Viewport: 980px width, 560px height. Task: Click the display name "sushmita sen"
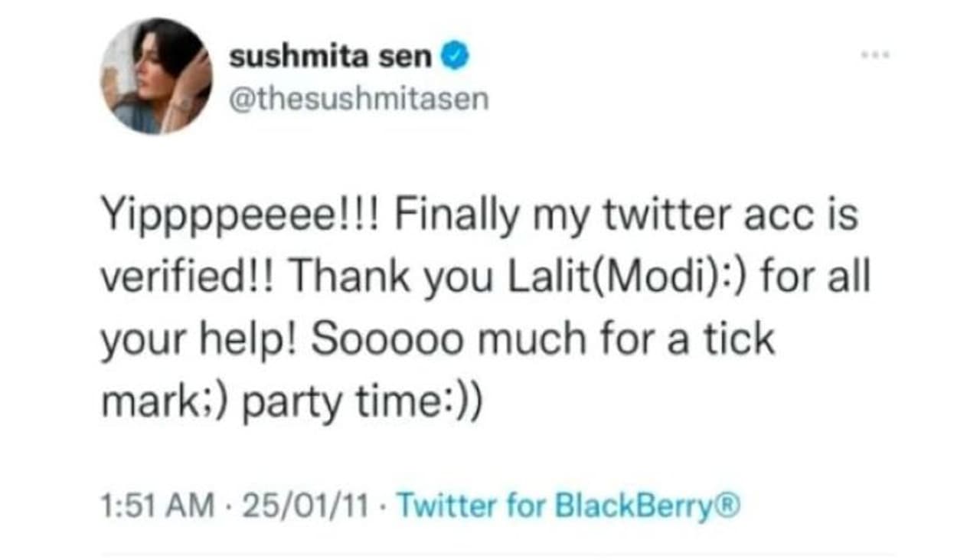pyautogui.click(x=330, y=58)
